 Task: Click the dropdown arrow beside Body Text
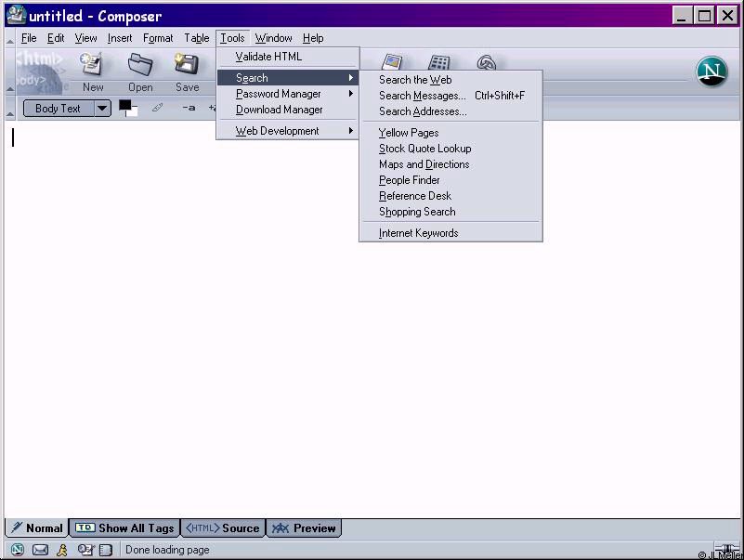(102, 109)
